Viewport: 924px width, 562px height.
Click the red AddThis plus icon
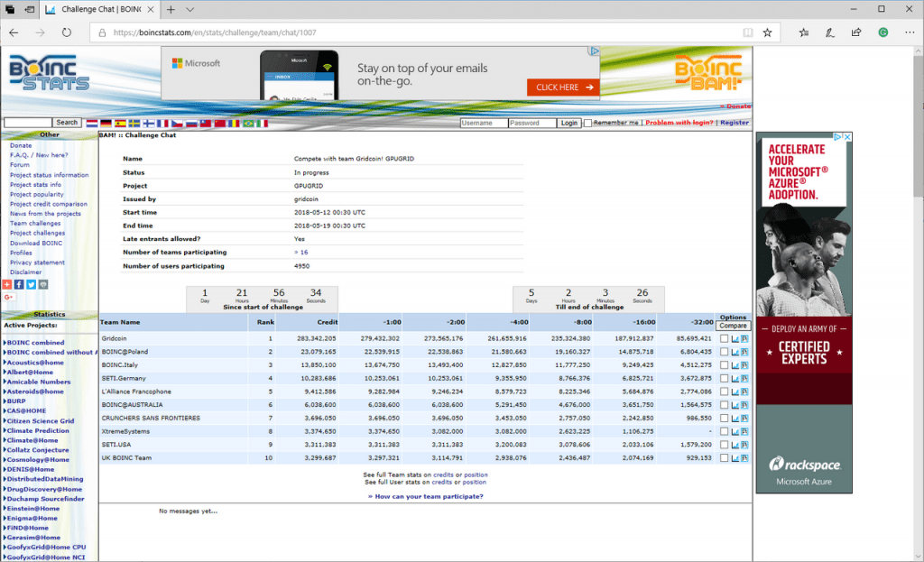click(x=7, y=284)
